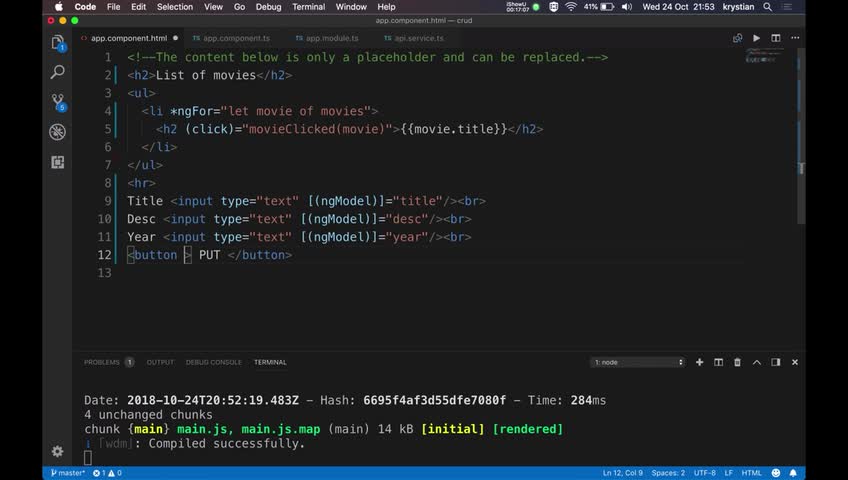
Task: Open the Terminal menu
Action: (308, 7)
